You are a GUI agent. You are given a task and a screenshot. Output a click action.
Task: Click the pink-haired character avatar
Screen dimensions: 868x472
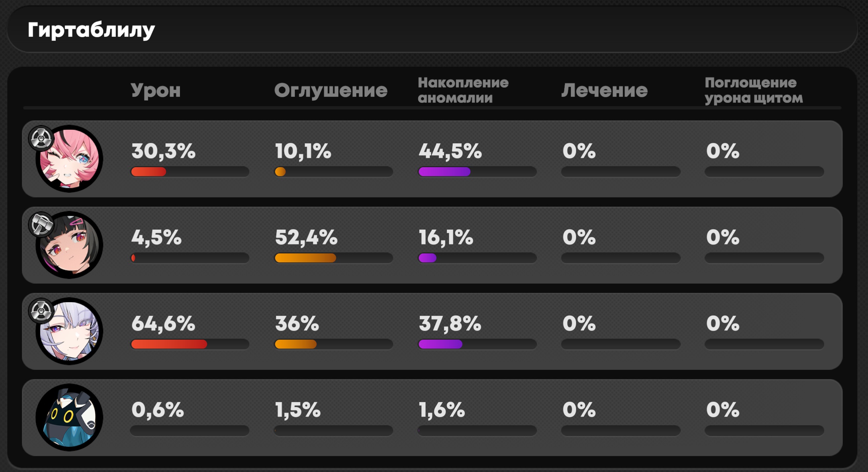click(x=69, y=159)
